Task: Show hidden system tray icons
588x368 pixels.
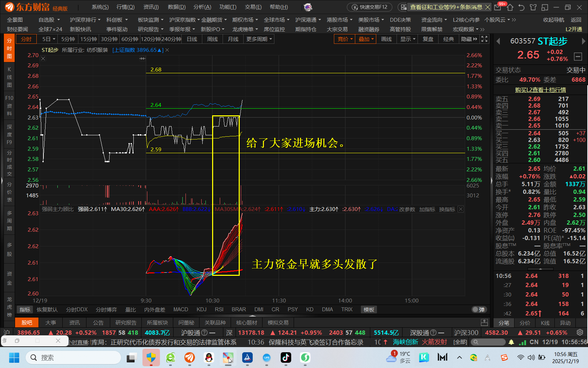Action: point(460,357)
